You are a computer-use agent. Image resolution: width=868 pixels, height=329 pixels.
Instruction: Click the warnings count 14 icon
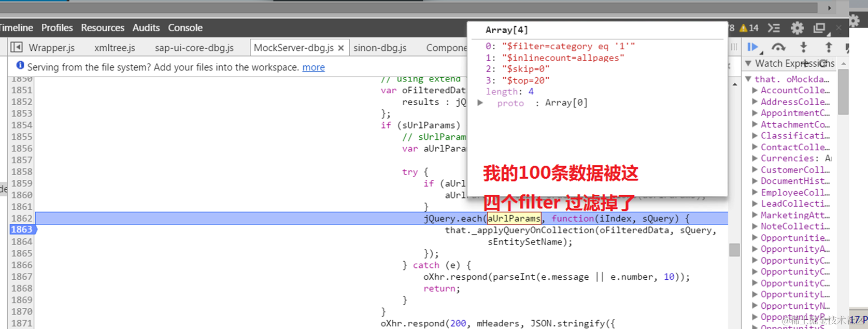coord(749,28)
